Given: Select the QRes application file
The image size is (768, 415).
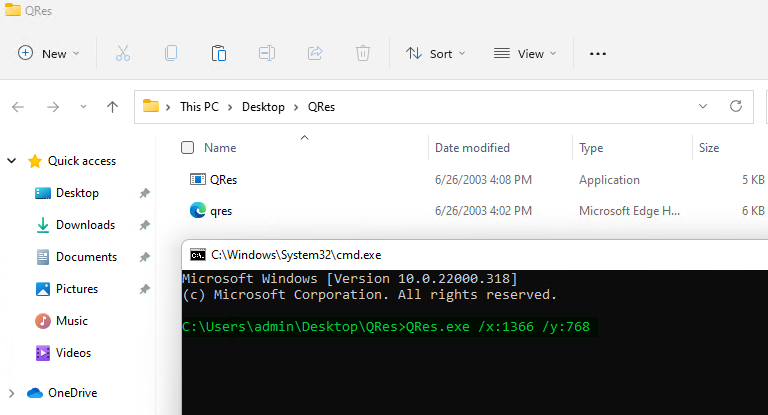Looking at the screenshot, I should click(x=223, y=180).
